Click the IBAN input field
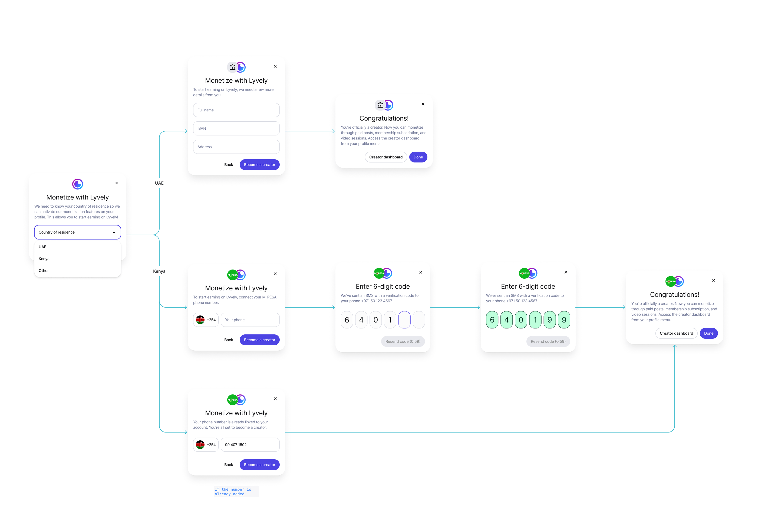Image resolution: width=765 pixels, height=532 pixels. [236, 128]
